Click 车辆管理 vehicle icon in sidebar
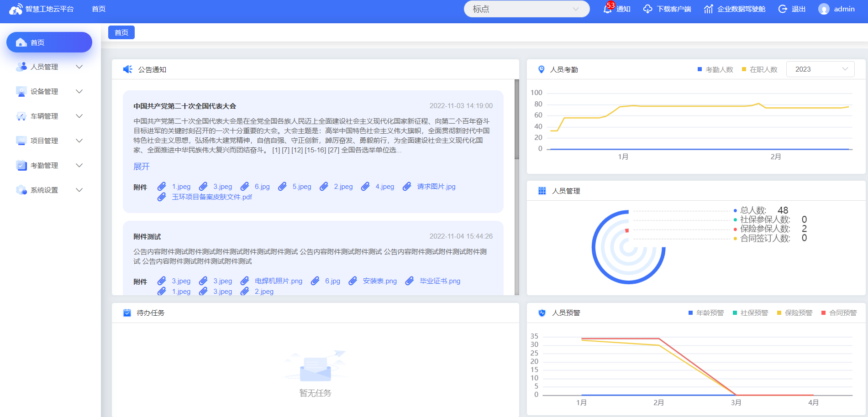 (21, 116)
